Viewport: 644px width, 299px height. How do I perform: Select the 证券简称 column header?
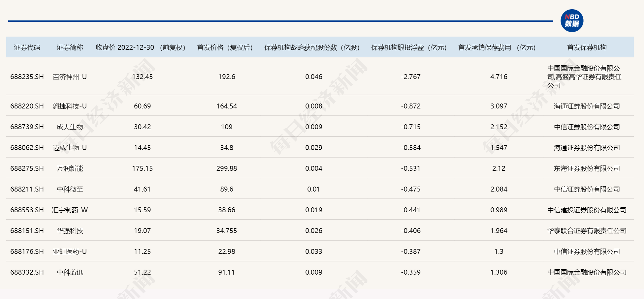(x=70, y=47)
